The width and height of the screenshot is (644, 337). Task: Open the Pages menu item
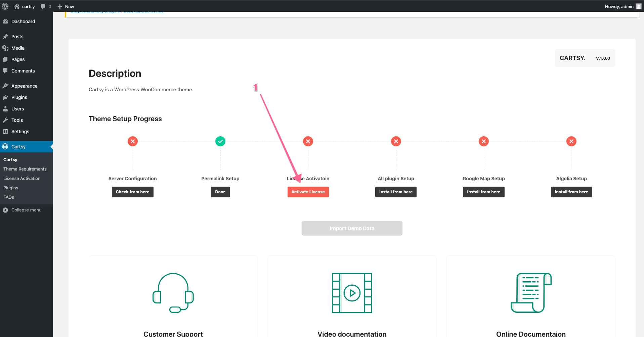pos(27,59)
